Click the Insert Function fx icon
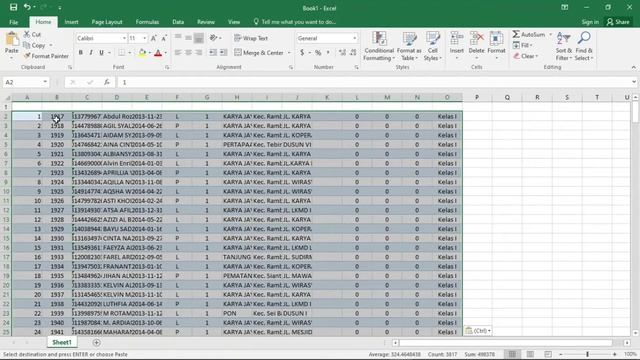The height and width of the screenshot is (360, 640). pos(107,82)
